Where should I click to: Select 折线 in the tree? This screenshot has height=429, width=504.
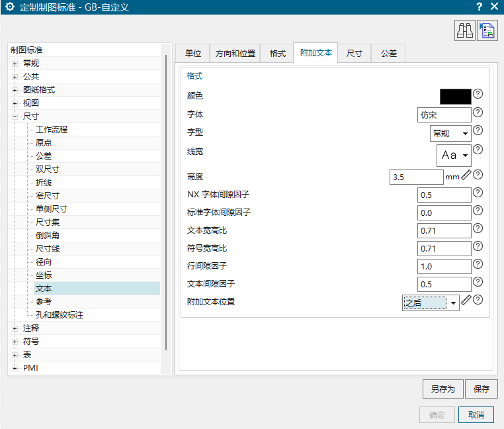[x=44, y=183]
